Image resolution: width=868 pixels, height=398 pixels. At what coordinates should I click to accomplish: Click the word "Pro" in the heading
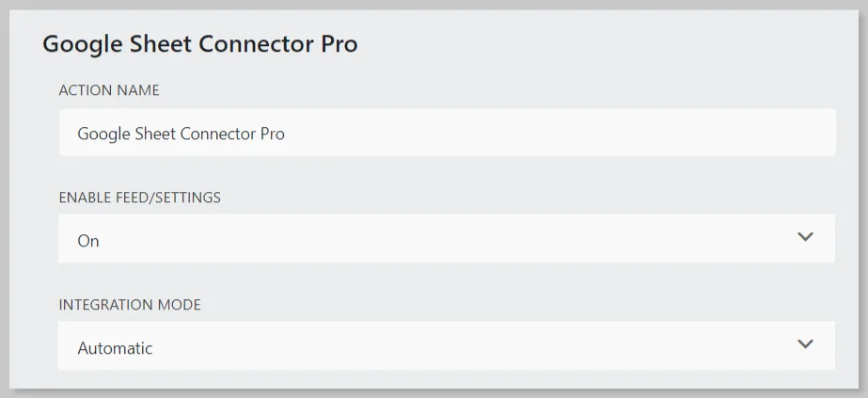click(x=339, y=44)
